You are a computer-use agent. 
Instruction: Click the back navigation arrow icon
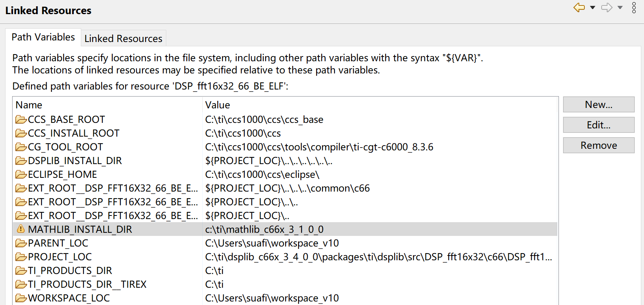[579, 7]
